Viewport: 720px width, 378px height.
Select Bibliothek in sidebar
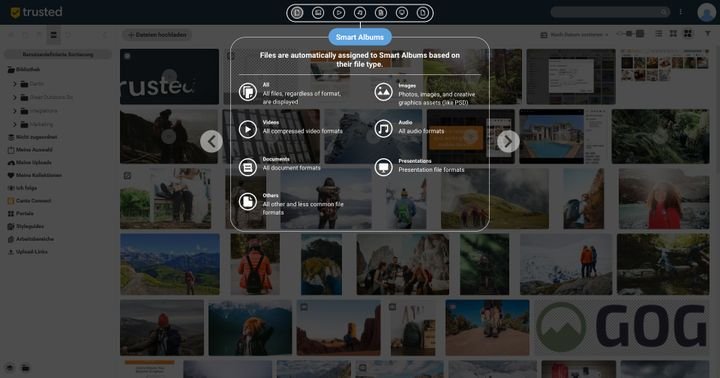(24, 69)
